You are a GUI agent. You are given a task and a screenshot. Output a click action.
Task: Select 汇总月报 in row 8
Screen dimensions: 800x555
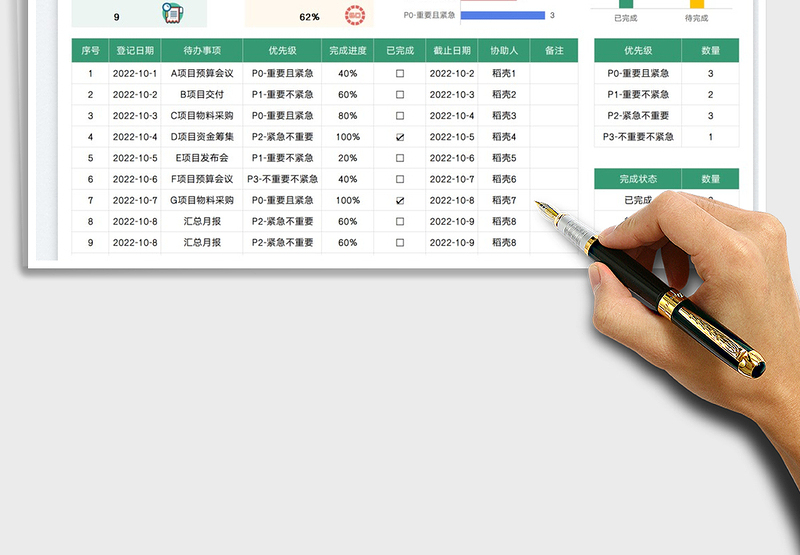[x=202, y=222]
